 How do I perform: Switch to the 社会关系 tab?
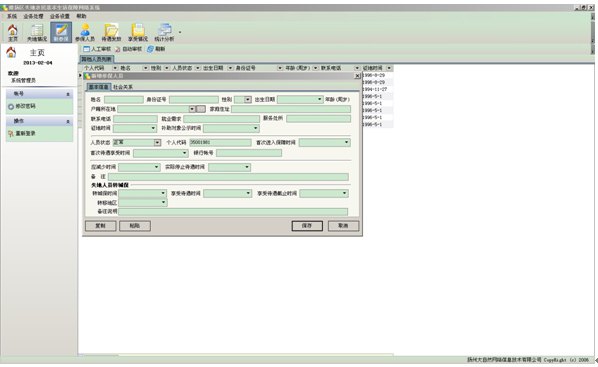(123, 87)
